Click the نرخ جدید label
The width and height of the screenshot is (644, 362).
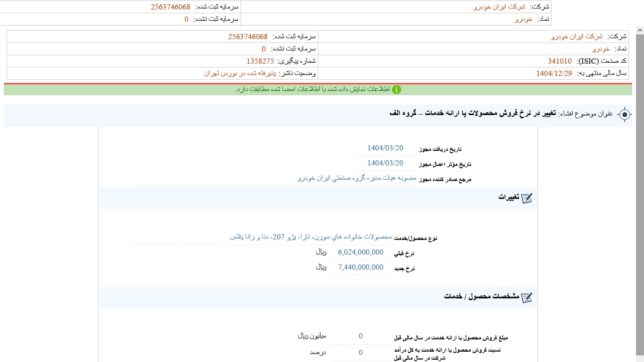(x=405, y=269)
